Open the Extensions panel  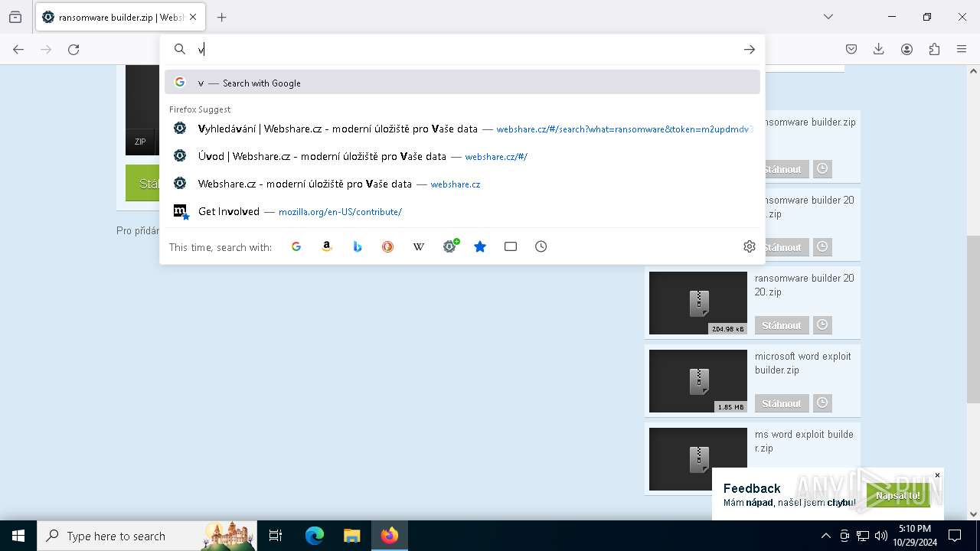(x=934, y=49)
